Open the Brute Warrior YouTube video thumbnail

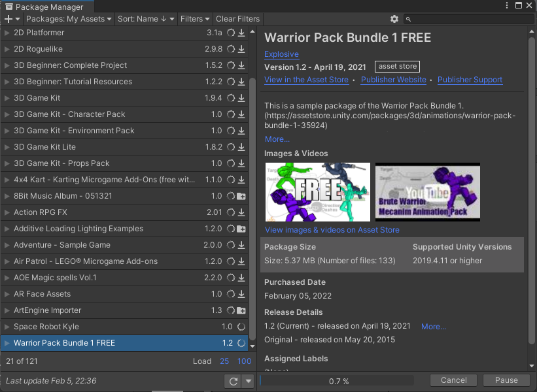[428, 192]
